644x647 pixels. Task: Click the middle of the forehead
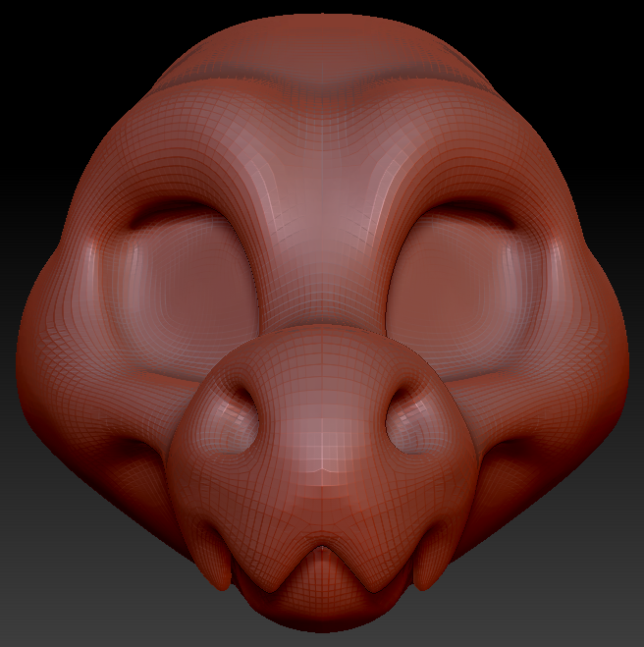(x=322, y=167)
